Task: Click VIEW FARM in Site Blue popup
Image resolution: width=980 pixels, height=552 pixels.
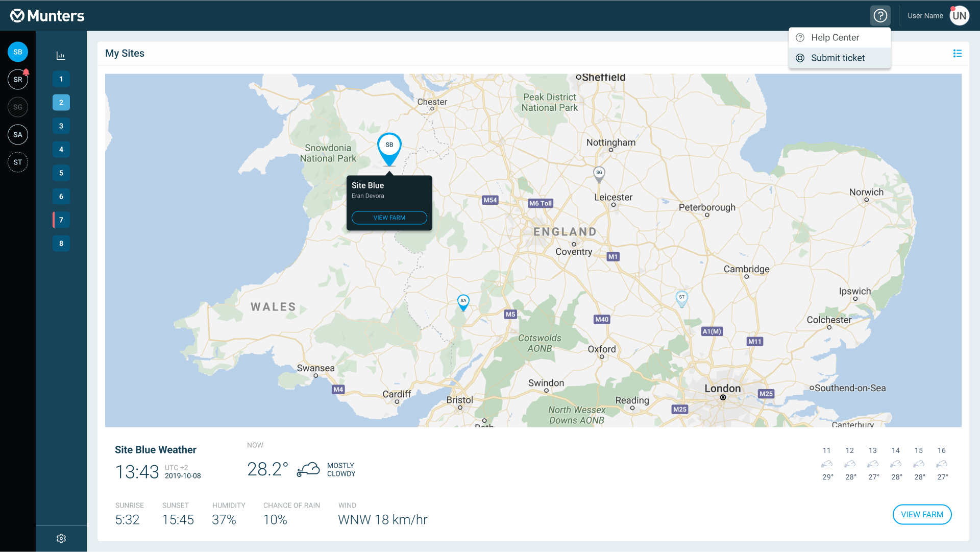Action: (389, 218)
